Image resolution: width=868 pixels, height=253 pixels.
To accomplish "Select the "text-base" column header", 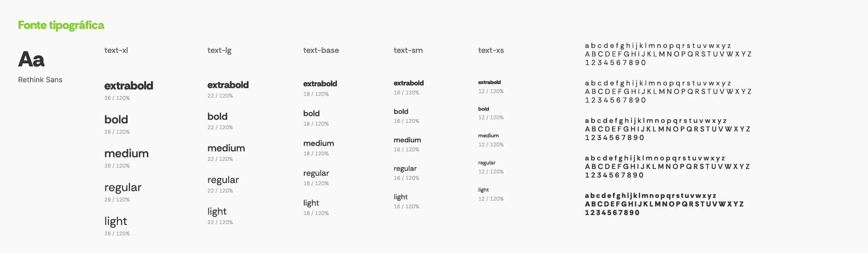I will [x=321, y=50].
